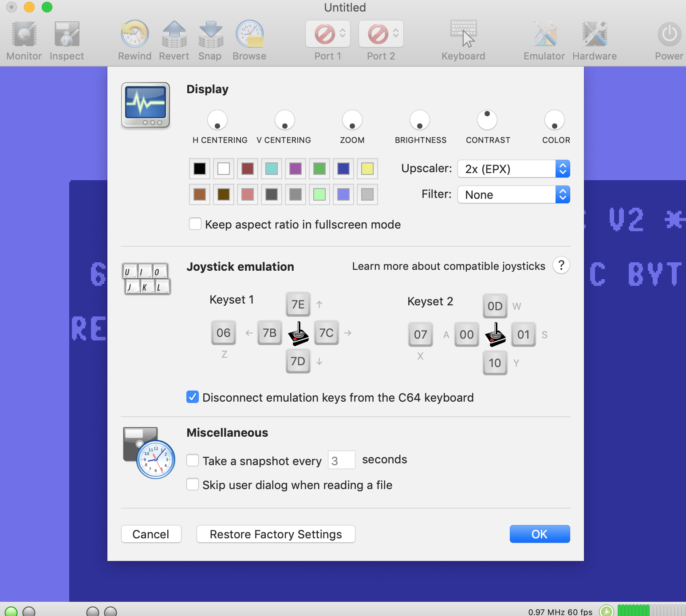Click Keyset 1 right key 7C
686x616 pixels.
[x=327, y=333]
